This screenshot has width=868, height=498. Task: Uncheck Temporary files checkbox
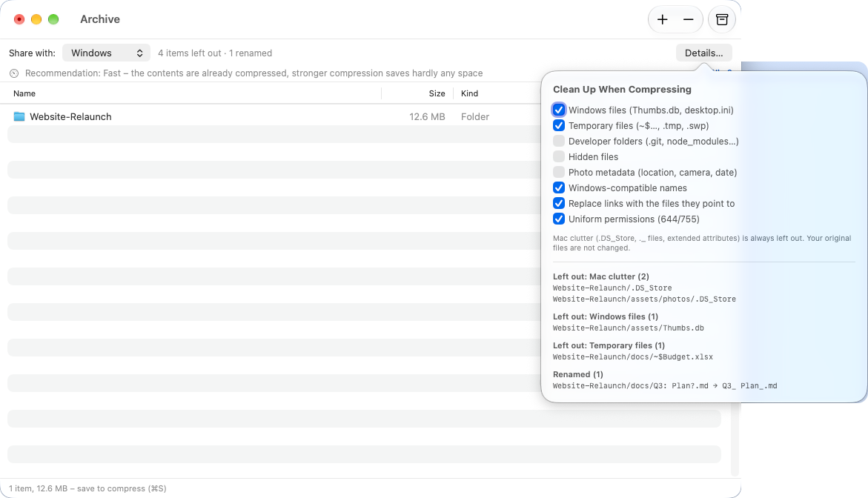click(559, 125)
